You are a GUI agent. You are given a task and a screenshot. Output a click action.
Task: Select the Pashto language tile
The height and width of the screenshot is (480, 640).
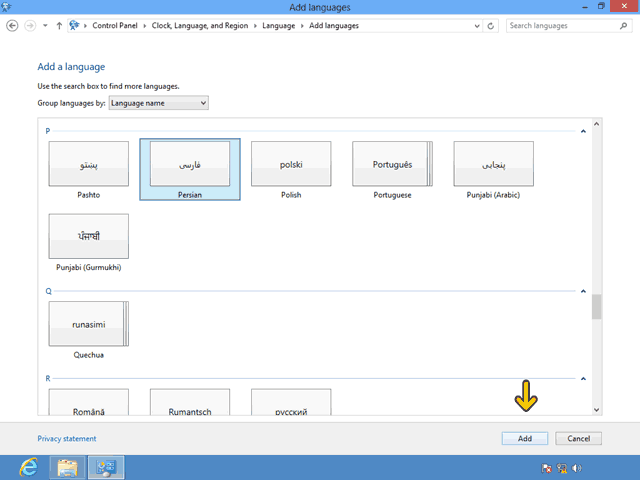89,170
